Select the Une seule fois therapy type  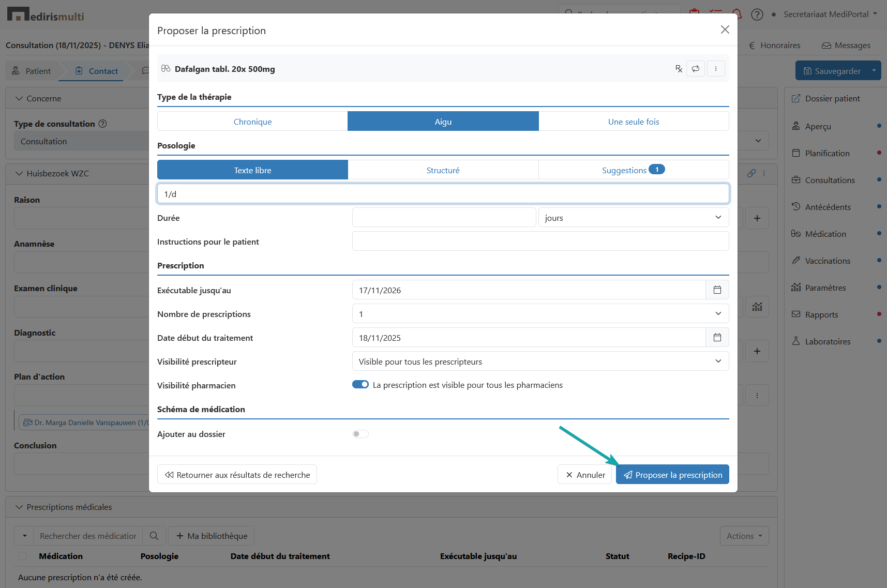pyautogui.click(x=634, y=122)
